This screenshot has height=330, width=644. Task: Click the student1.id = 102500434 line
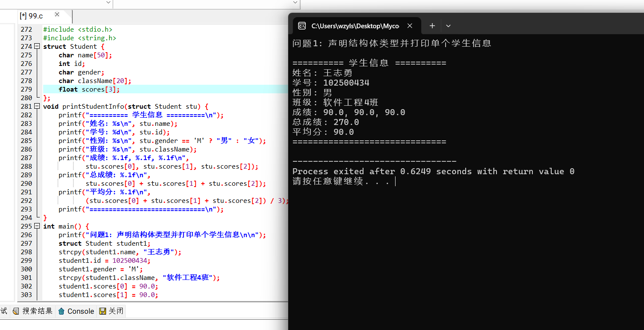(x=105, y=260)
